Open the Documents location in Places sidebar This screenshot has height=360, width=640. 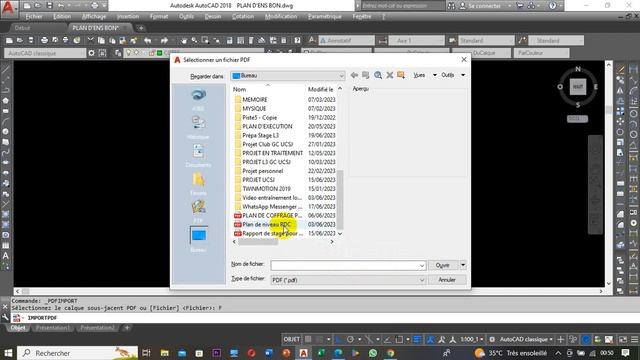click(198, 156)
